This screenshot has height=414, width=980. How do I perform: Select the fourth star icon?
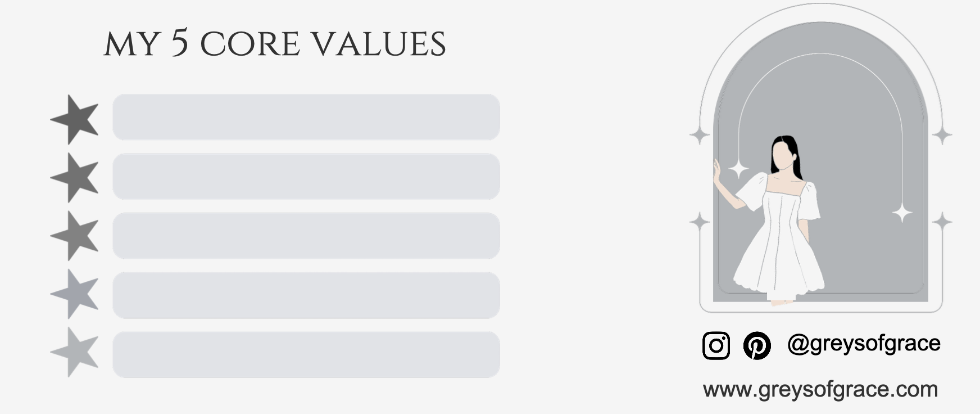[x=75, y=294]
